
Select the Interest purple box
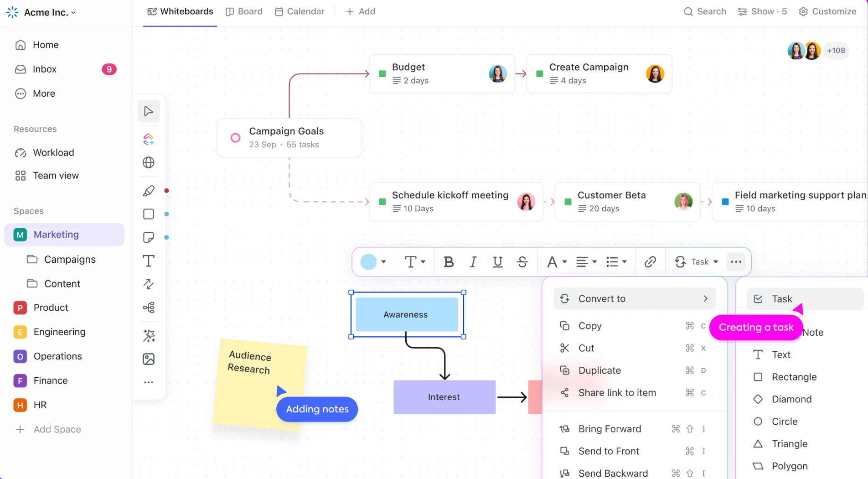(x=444, y=397)
